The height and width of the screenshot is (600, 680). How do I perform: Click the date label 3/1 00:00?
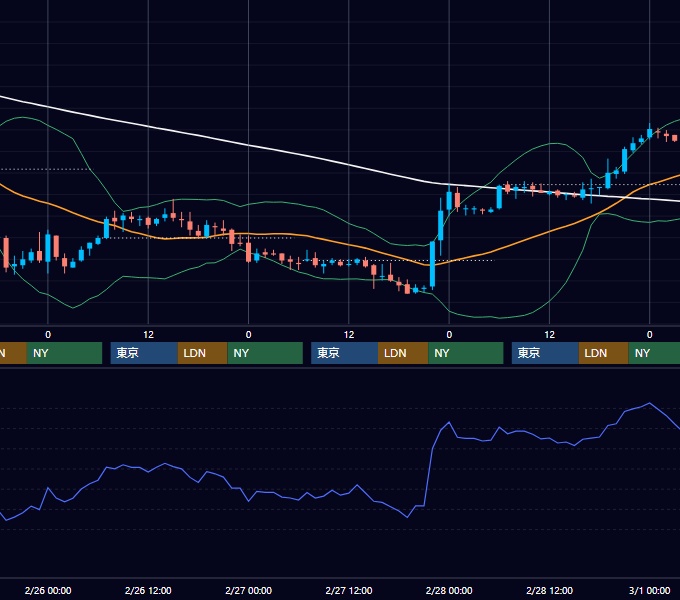pos(649,590)
